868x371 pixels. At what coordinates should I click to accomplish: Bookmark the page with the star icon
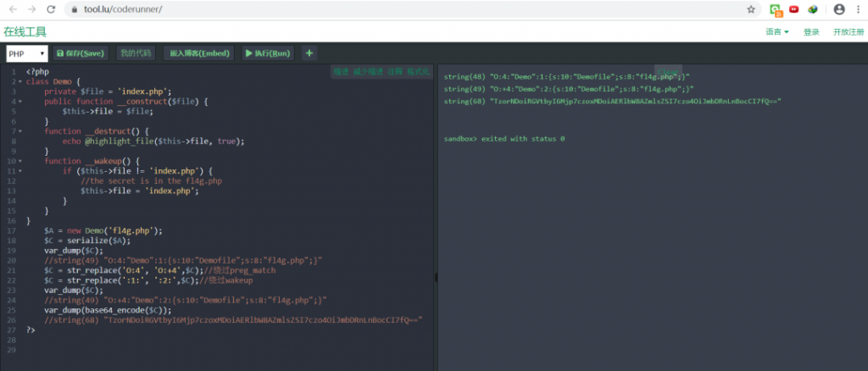[x=751, y=9]
